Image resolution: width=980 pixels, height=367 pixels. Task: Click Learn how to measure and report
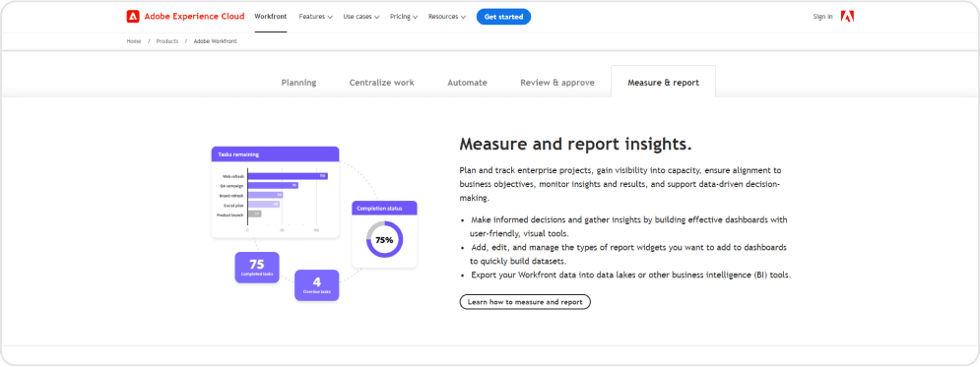click(x=525, y=302)
